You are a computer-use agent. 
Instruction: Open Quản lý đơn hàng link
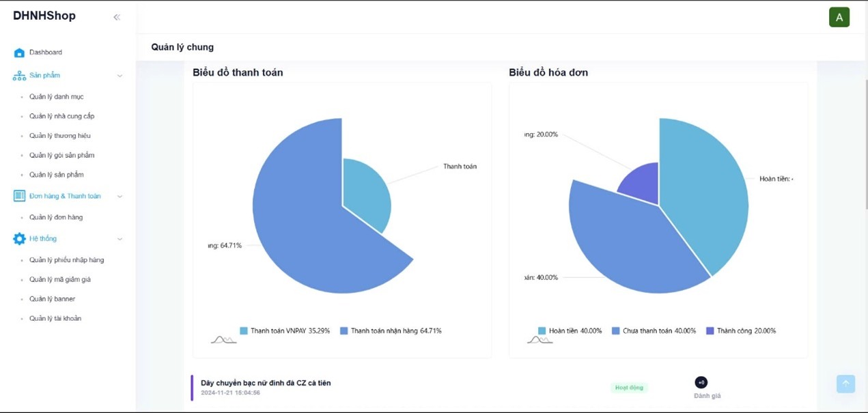56,217
